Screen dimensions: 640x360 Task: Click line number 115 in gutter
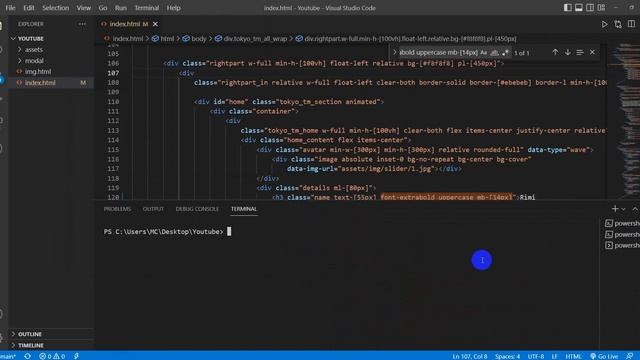pos(113,150)
